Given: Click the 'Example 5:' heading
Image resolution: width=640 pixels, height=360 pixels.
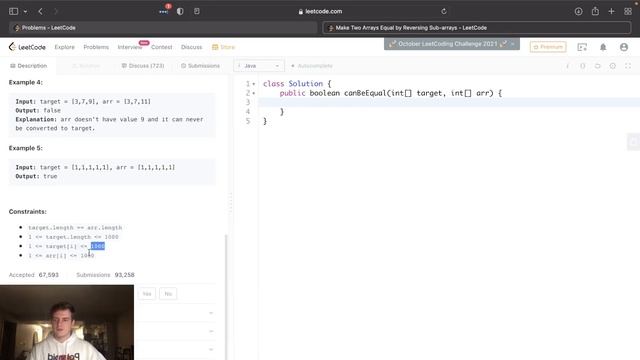Looking at the screenshot, I should point(26,148).
